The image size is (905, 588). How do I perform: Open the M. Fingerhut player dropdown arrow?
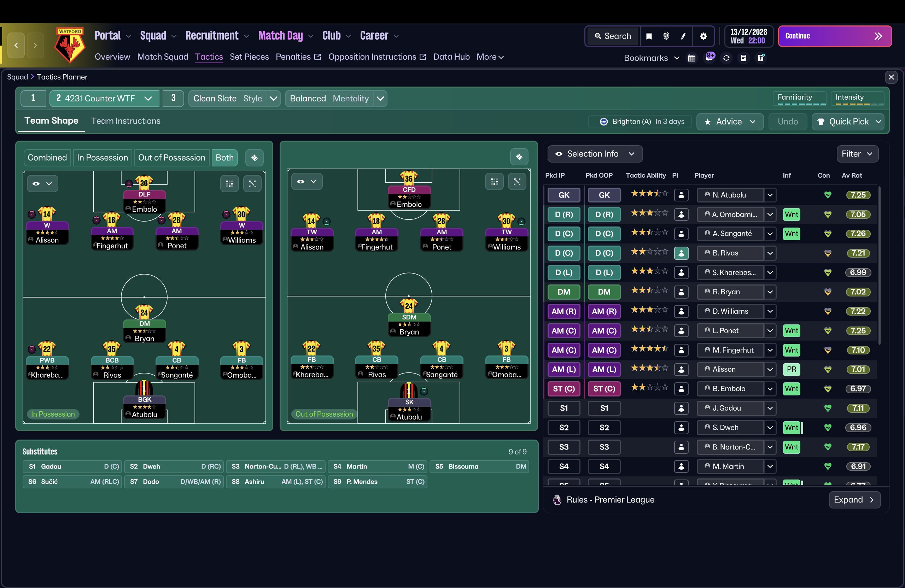tap(770, 351)
